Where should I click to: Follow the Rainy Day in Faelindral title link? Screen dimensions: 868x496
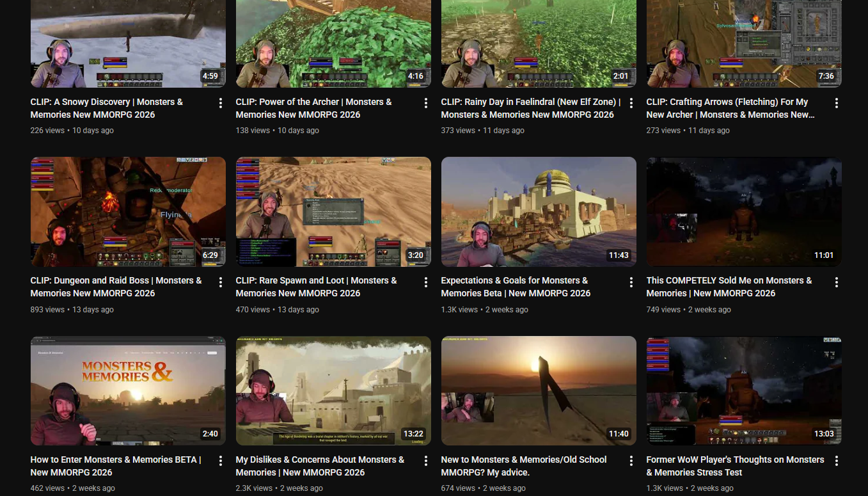pos(531,108)
